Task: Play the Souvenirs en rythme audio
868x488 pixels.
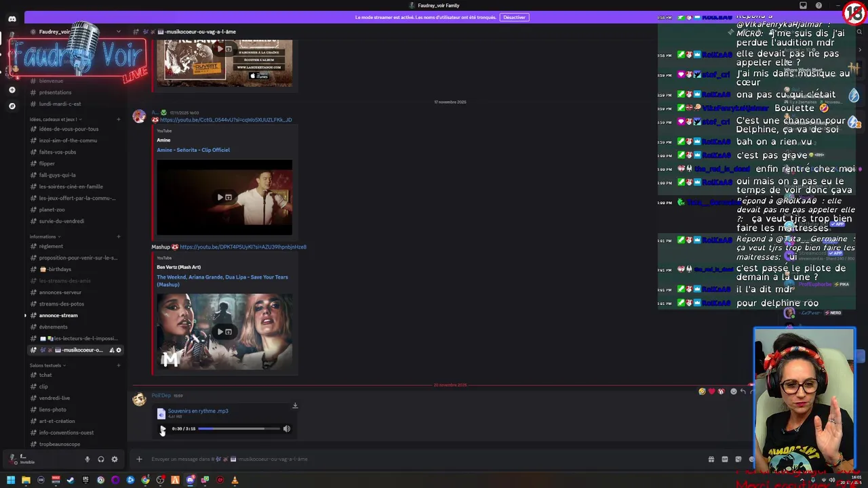Action: pos(162,429)
